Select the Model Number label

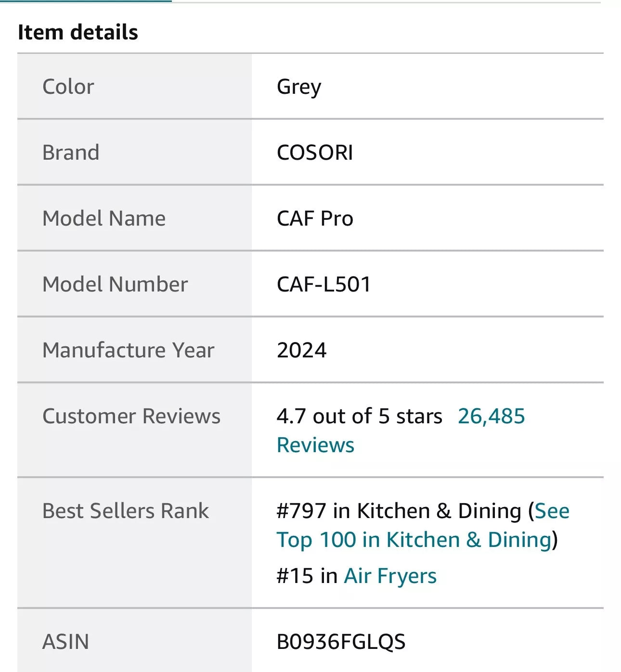115,284
